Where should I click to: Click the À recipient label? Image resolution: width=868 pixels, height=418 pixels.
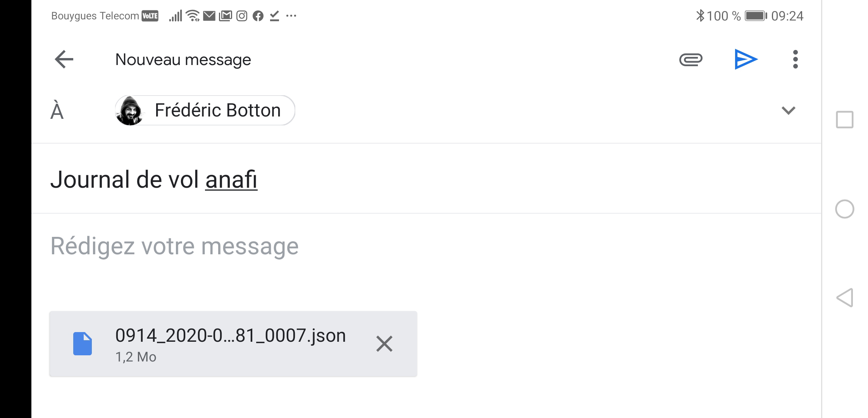pos(57,111)
